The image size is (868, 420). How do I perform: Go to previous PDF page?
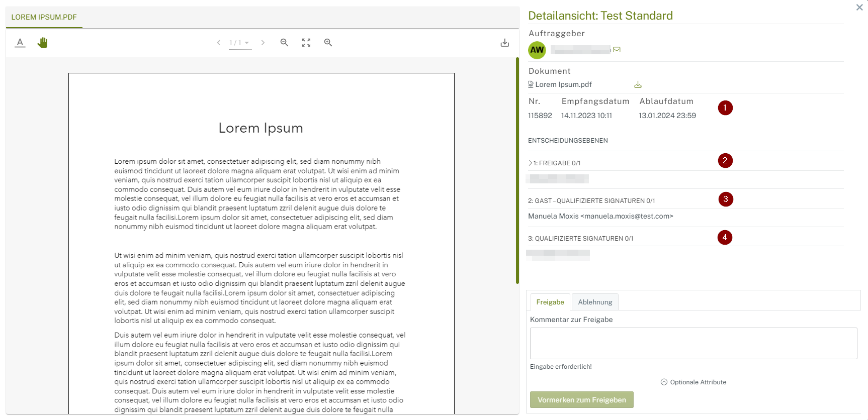(x=219, y=43)
